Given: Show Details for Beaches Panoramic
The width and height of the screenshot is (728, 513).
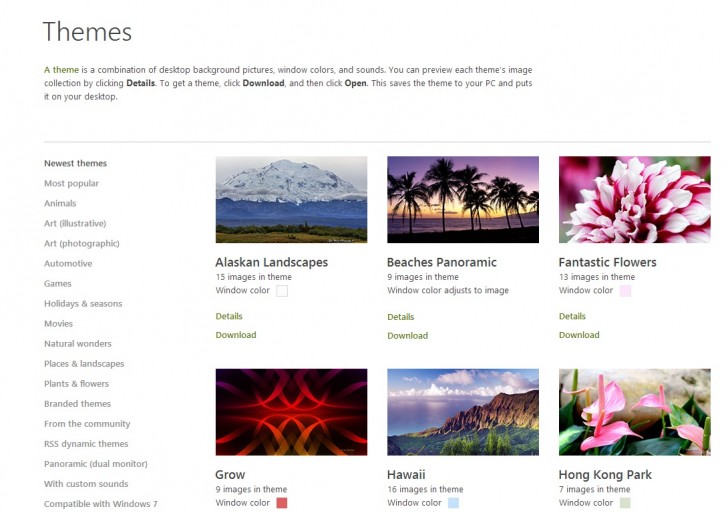Looking at the screenshot, I should coord(400,317).
